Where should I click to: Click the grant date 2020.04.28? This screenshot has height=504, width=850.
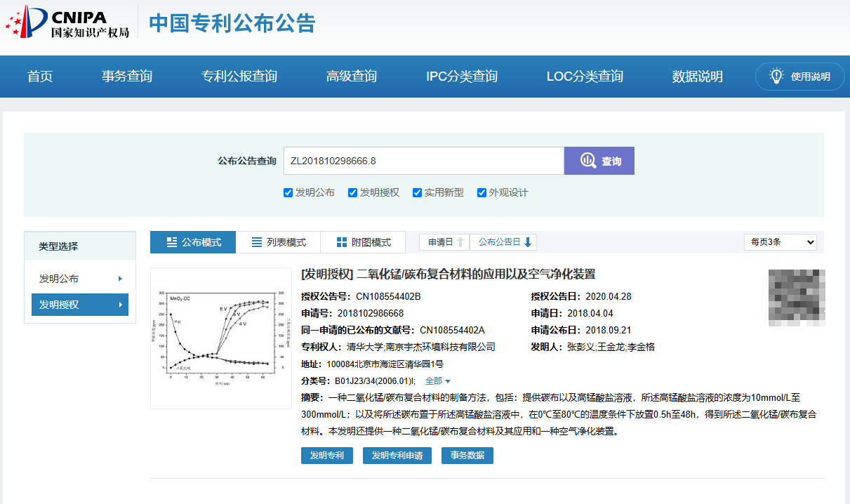click(609, 296)
